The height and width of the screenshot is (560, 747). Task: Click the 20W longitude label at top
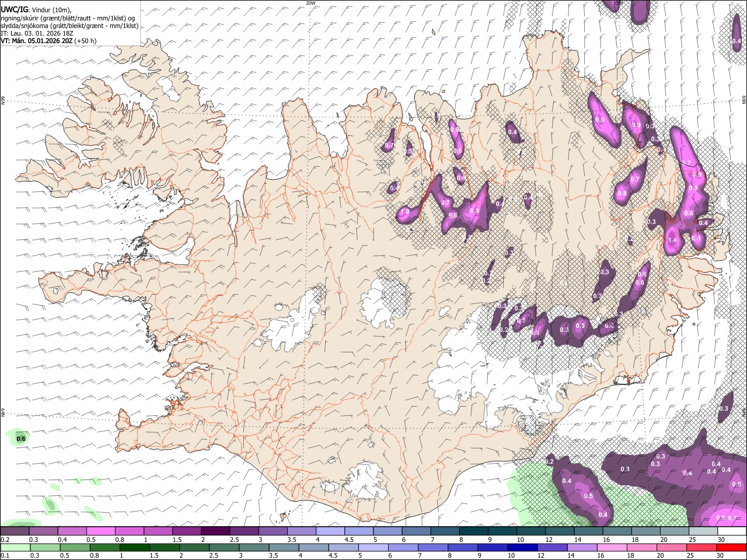click(311, 3)
